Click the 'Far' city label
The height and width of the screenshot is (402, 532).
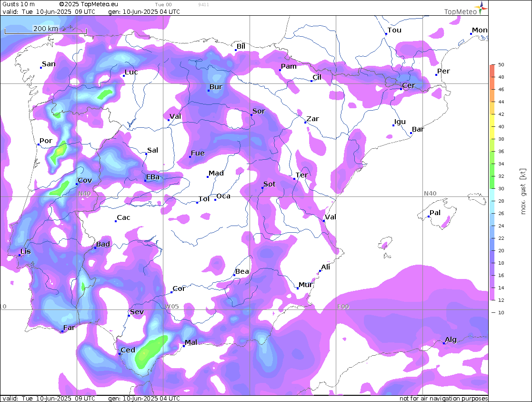coord(69,328)
